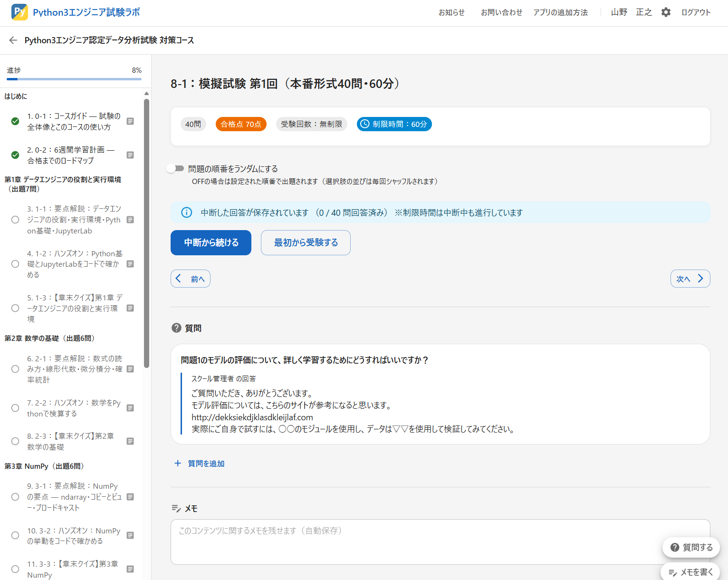Viewport: 728px width, 580px height.
Task: Go back using the left arrow icon
Action: pos(13,40)
